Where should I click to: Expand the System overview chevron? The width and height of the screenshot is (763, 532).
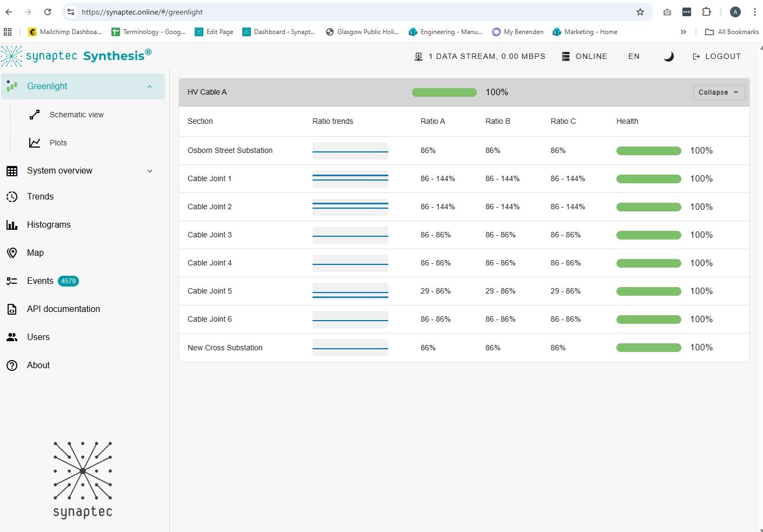point(150,171)
